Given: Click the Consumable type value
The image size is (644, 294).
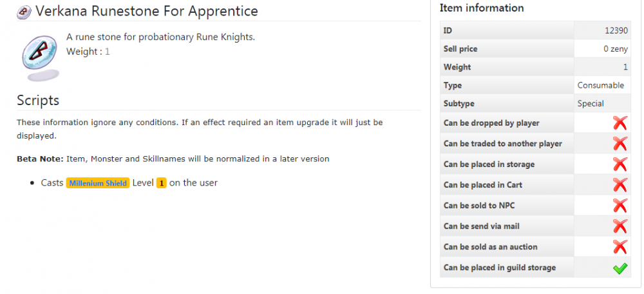Looking at the screenshot, I should [x=600, y=85].
